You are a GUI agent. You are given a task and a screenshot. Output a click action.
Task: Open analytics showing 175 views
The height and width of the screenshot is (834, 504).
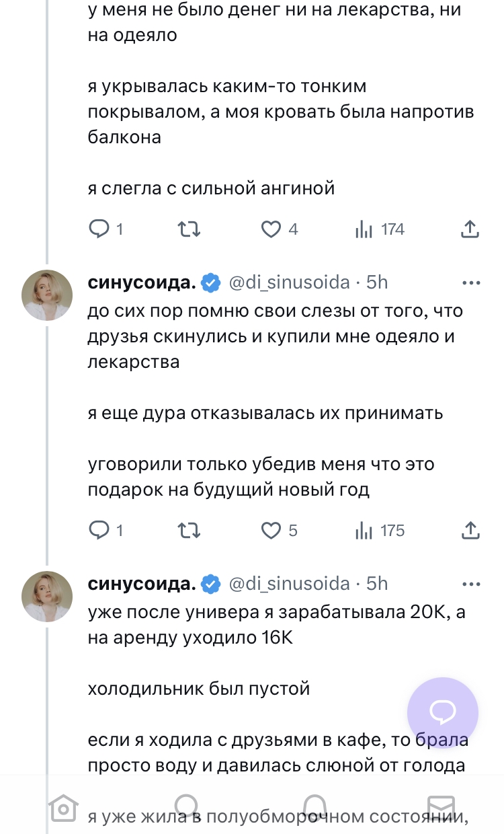point(364,530)
